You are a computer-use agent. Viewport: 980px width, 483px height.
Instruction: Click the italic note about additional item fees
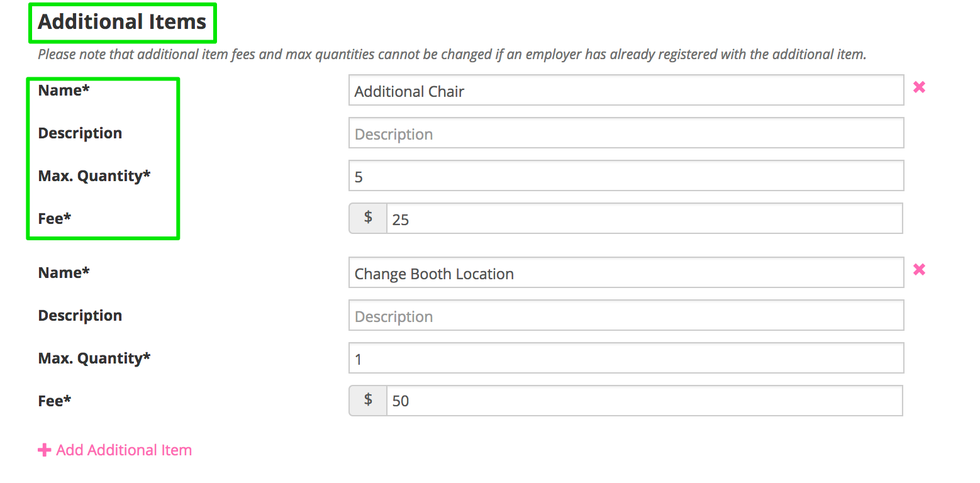452,55
